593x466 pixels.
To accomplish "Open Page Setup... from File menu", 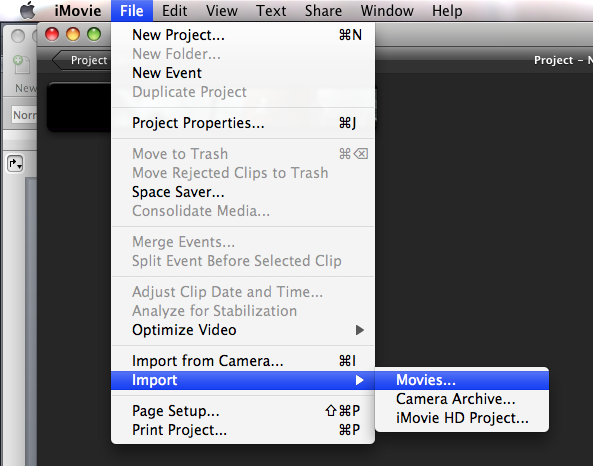I will pyautogui.click(x=243, y=411).
